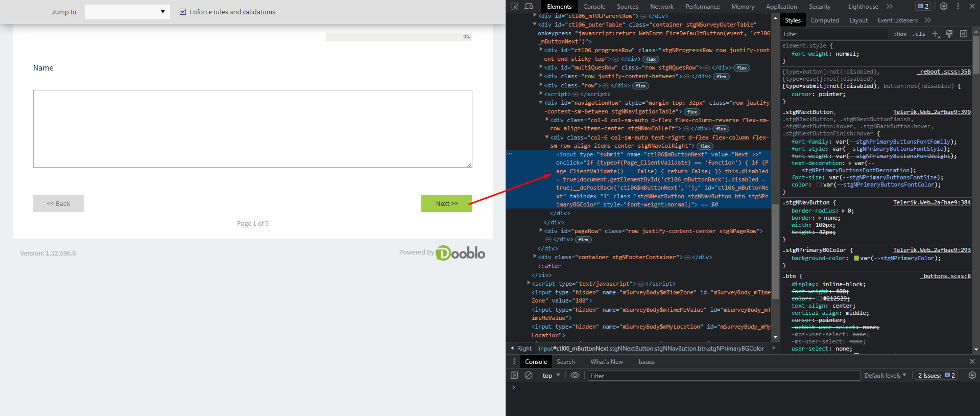Uncheck Enforce rules and validations checkbox
The width and height of the screenshot is (980, 416).
(183, 12)
